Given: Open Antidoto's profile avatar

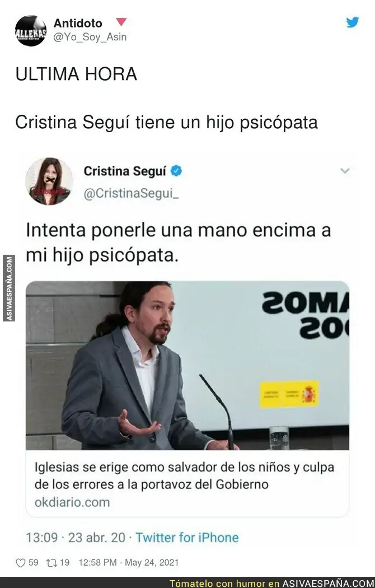Looking at the screenshot, I should click(31, 31).
